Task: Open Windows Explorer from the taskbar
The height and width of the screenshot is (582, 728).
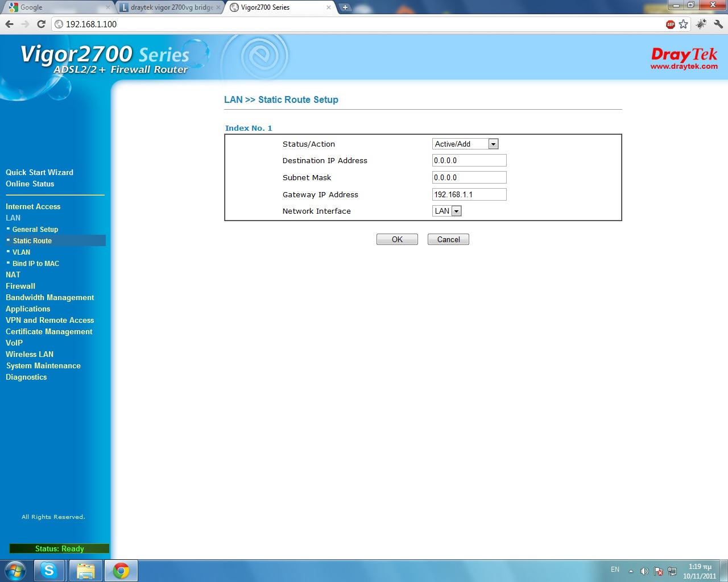Action: (x=85, y=571)
